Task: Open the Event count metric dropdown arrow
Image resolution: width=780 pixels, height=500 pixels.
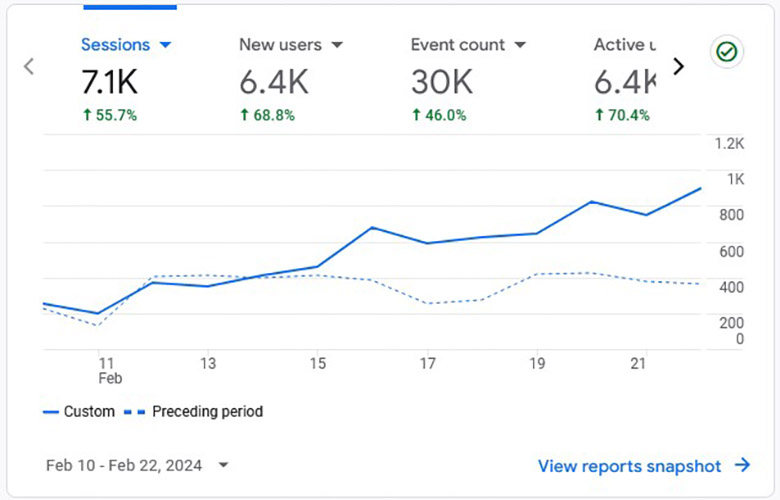Action: pos(520,45)
